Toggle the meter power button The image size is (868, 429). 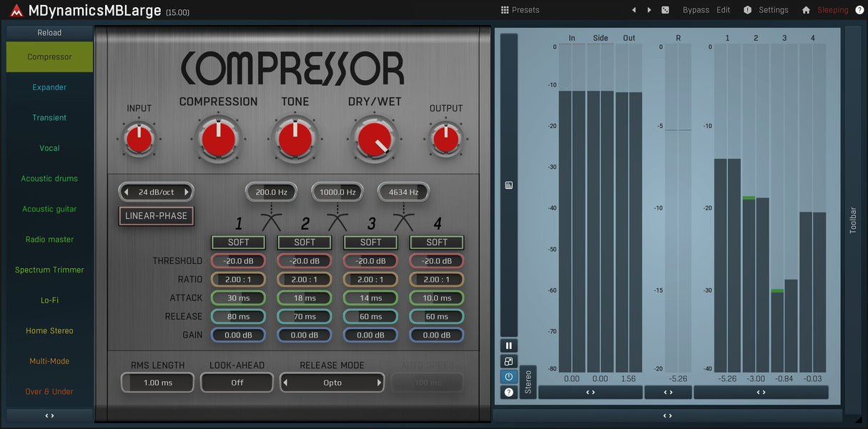509,377
